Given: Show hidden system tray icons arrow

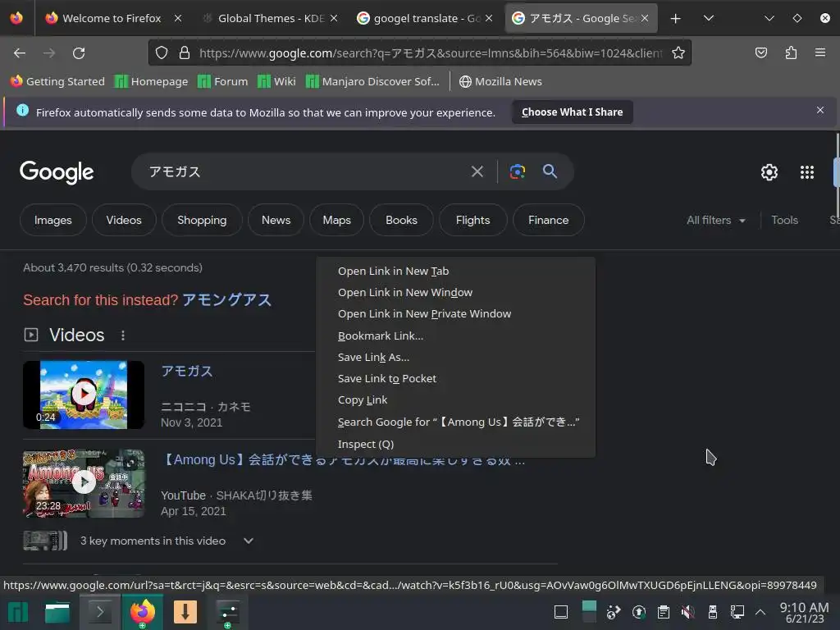Looking at the screenshot, I should point(760,612).
